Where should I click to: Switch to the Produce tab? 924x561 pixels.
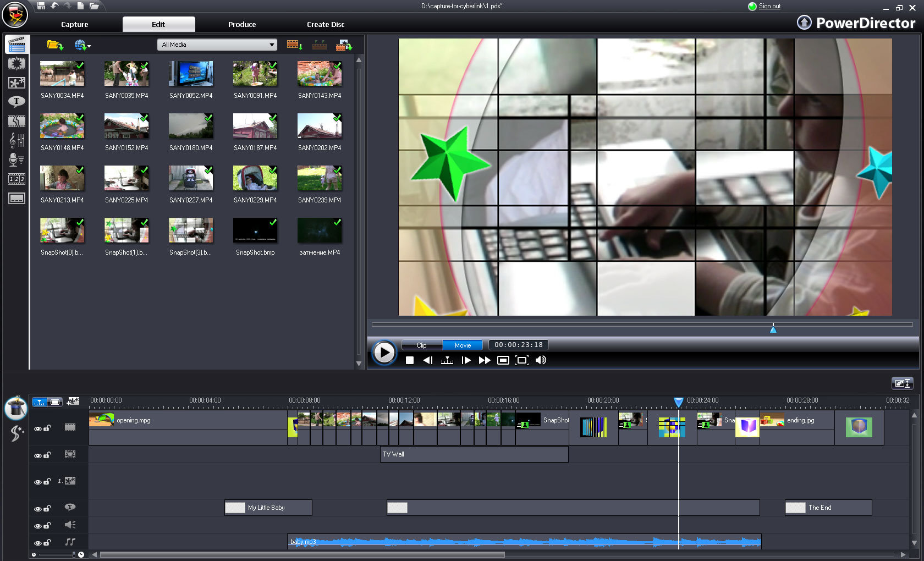[242, 24]
